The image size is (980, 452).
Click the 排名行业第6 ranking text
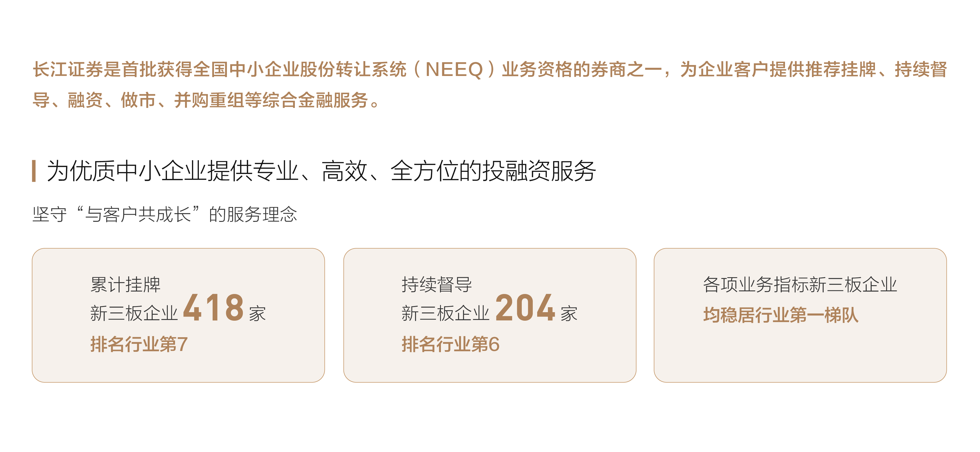(x=451, y=344)
